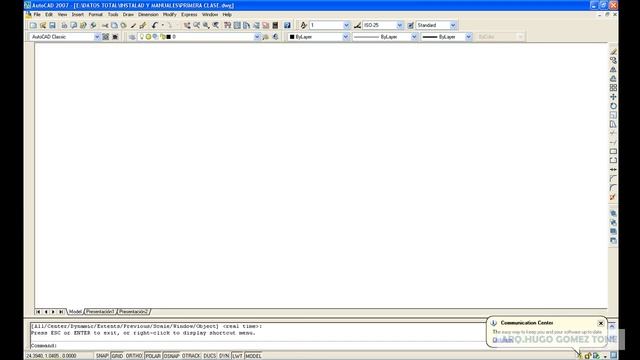Toggle GRID display in status bar
This screenshot has width=640, height=360.
[x=117, y=356]
